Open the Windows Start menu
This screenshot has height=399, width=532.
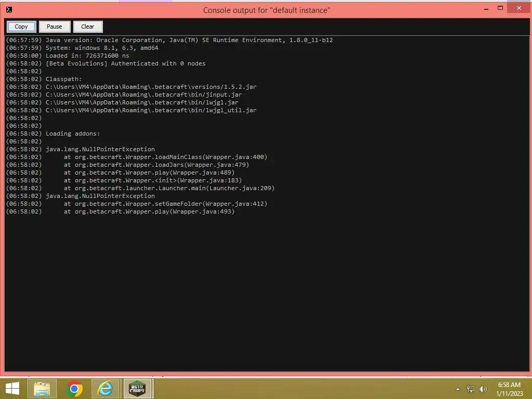point(12,389)
